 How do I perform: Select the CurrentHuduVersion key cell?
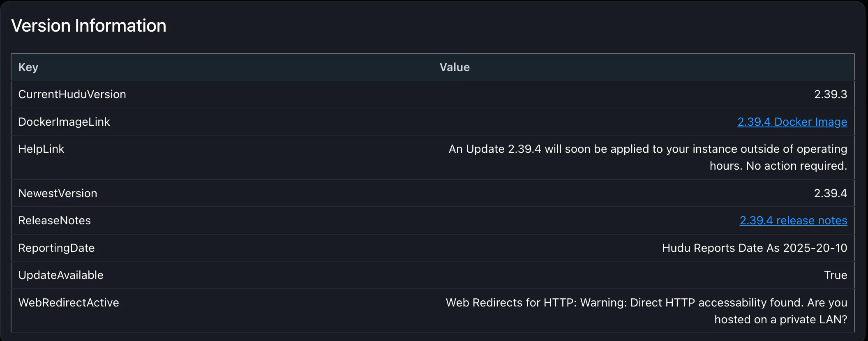click(x=72, y=94)
